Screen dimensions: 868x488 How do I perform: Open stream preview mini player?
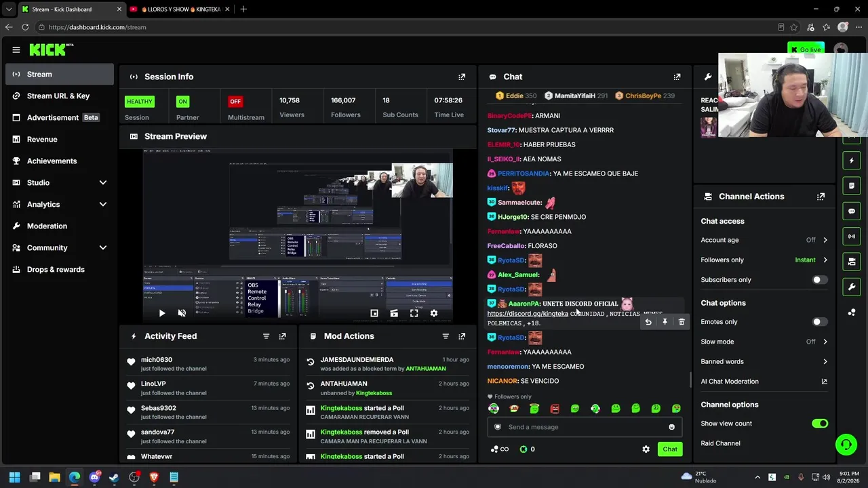[374, 313]
